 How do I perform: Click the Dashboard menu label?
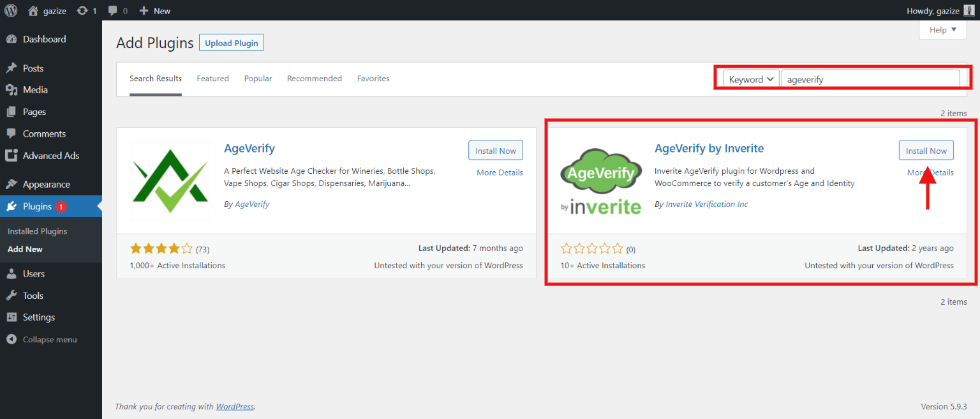click(45, 39)
